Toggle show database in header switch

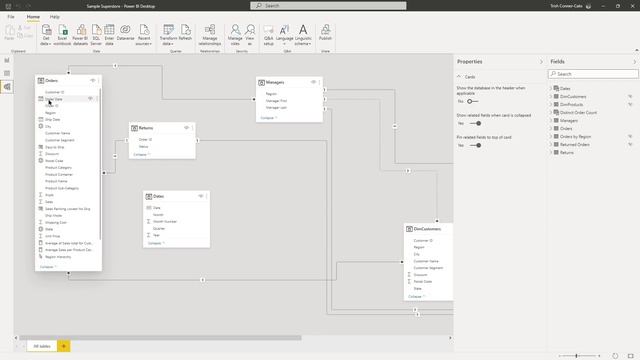pos(473,101)
